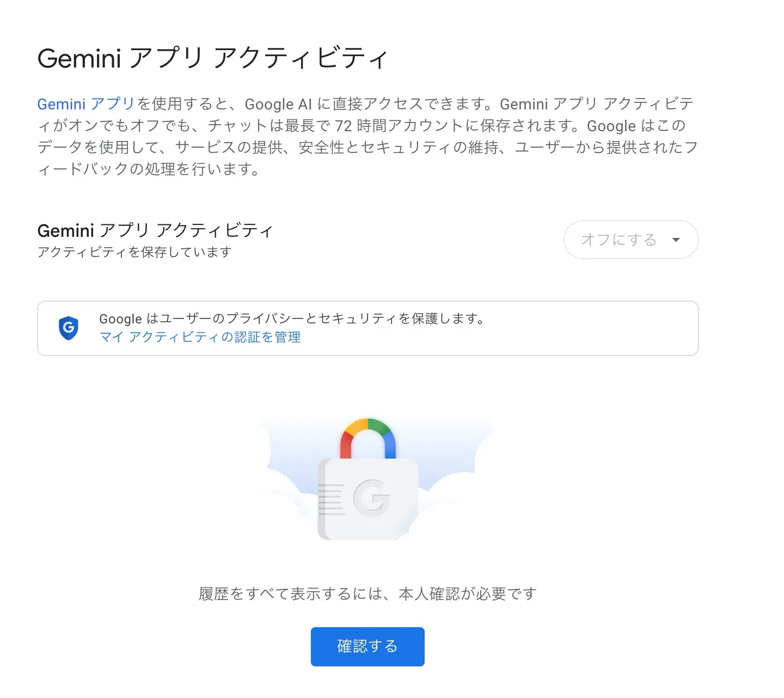784x698 pixels.
Task: Click the description line mentioning 72 時間
Action: coord(362,126)
